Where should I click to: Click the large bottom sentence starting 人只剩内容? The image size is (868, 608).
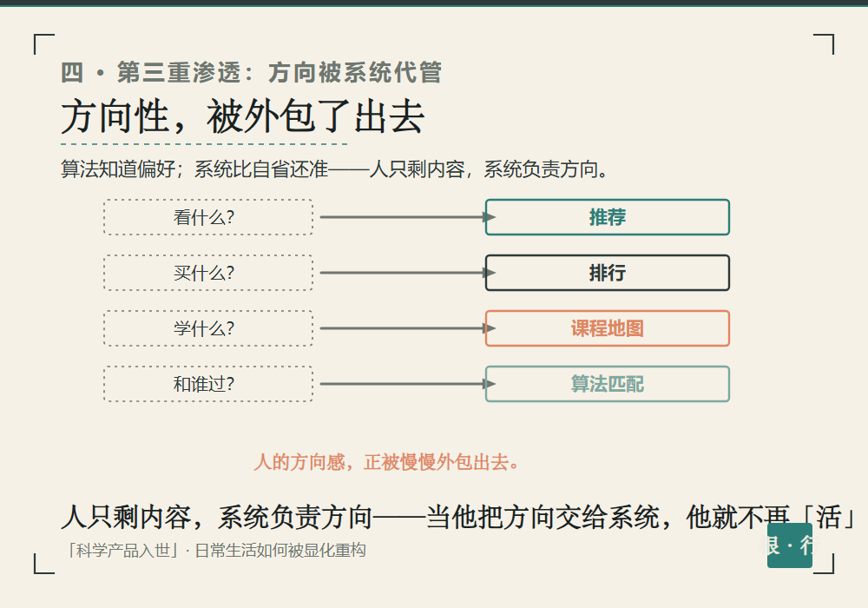[x=458, y=517]
